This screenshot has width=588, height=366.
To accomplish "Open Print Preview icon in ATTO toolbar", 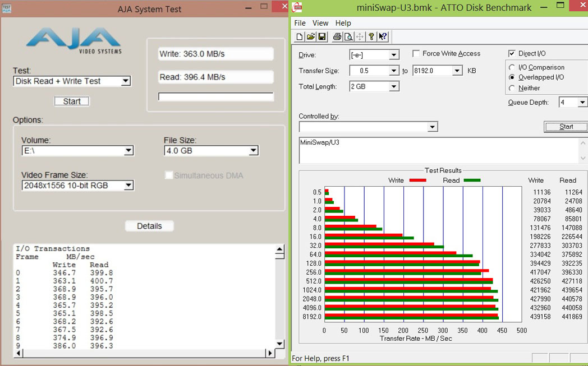I will [x=348, y=36].
